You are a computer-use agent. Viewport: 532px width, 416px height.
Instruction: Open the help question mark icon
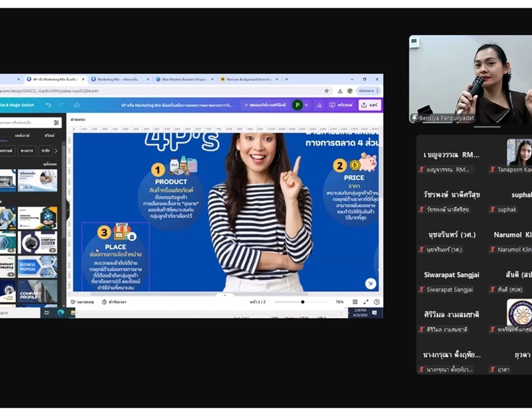pyautogui.click(x=377, y=302)
